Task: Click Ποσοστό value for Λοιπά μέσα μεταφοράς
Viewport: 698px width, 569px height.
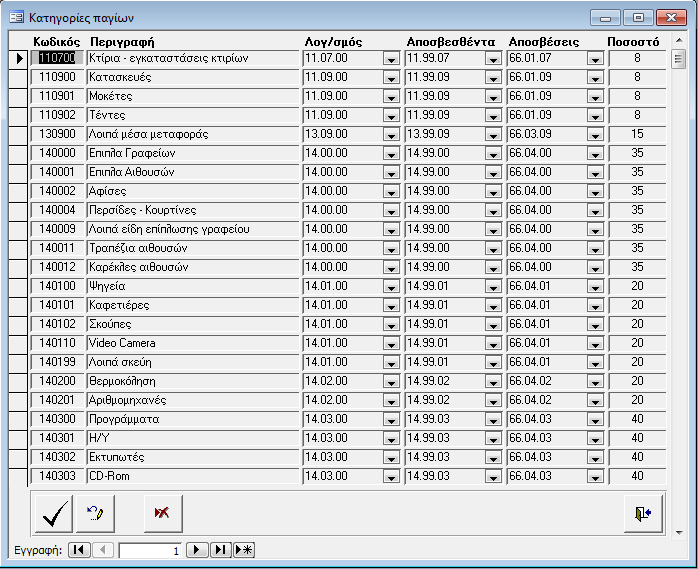Action: (x=637, y=134)
